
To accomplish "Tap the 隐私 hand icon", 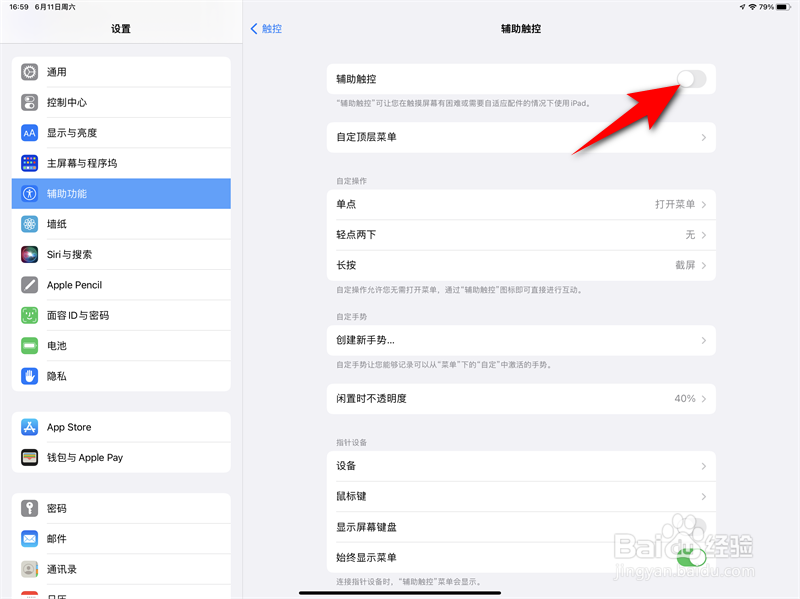I will (30, 376).
